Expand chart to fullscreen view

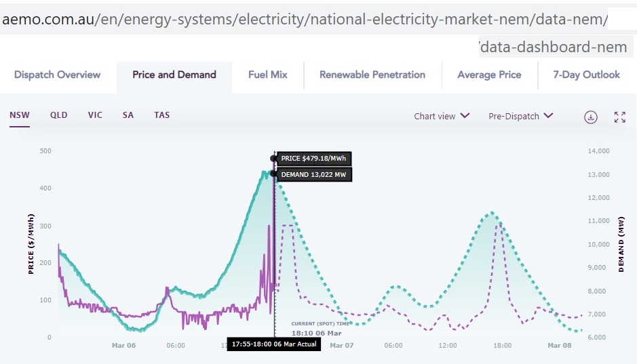[620, 117]
